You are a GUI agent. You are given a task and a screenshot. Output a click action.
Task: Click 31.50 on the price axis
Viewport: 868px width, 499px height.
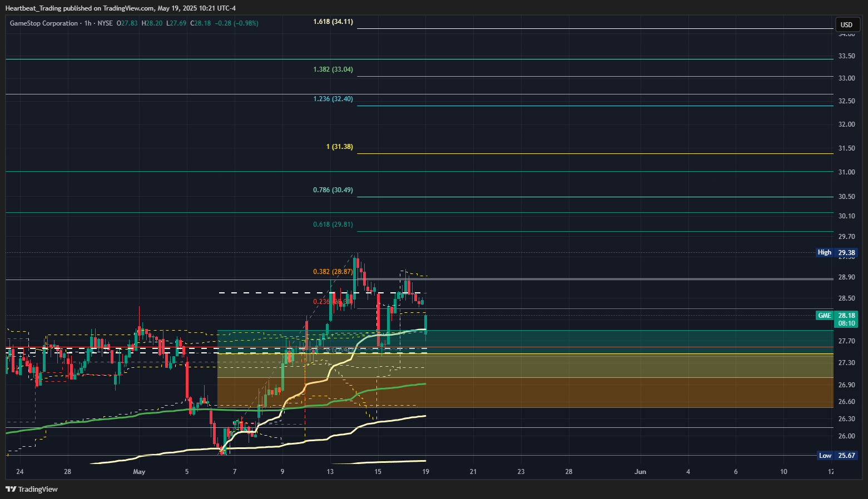(x=847, y=148)
